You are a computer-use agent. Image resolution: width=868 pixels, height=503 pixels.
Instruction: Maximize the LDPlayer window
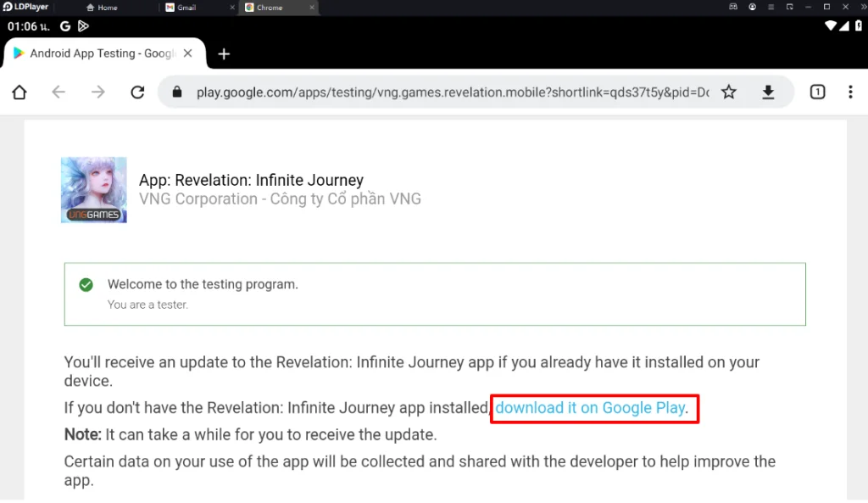(826, 7)
